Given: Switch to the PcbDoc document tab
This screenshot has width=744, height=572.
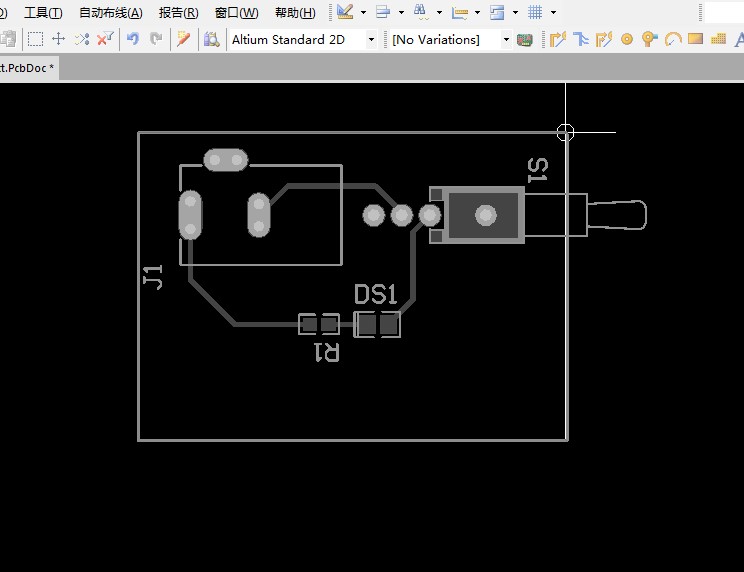Looking at the screenshot, I should click(27, 68).
